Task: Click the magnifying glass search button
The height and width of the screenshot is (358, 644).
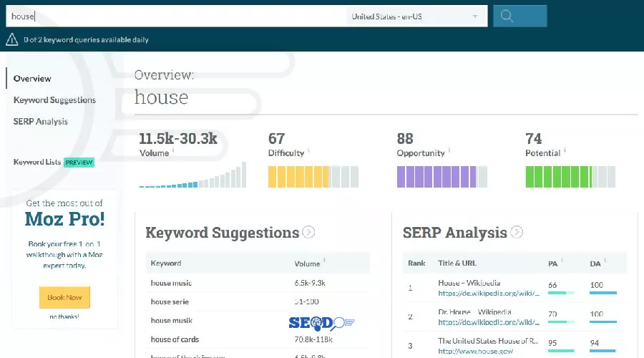Action: (519, 16)
